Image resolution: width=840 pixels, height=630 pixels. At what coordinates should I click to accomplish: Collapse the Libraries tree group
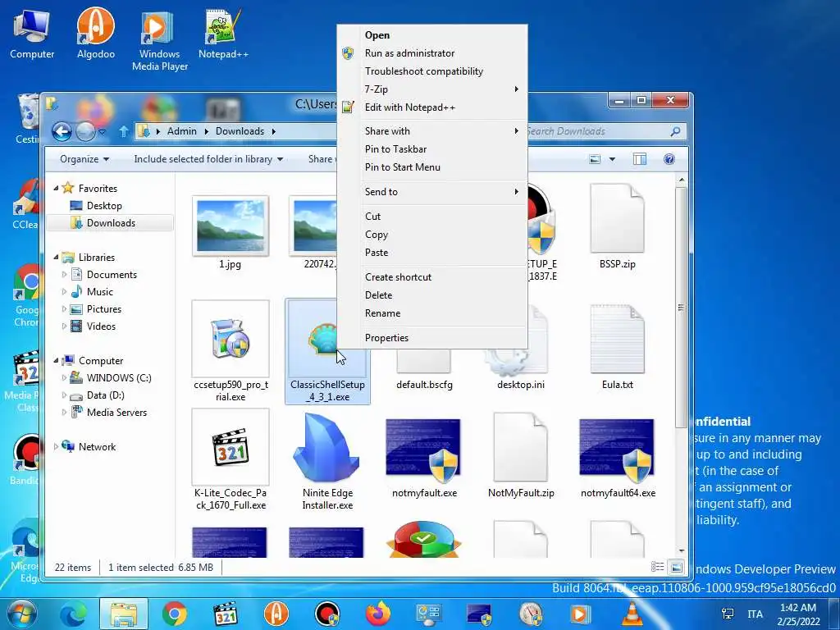[x=57, y=257]
